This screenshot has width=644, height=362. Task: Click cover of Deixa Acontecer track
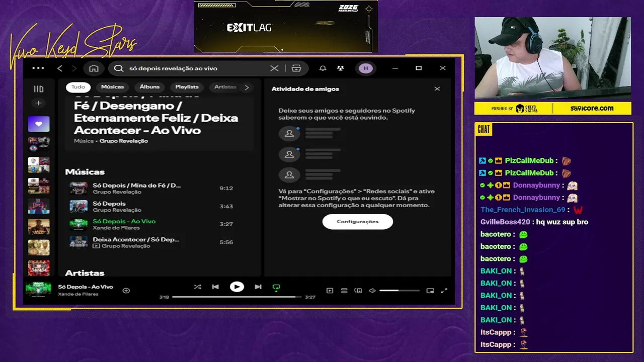78,242
